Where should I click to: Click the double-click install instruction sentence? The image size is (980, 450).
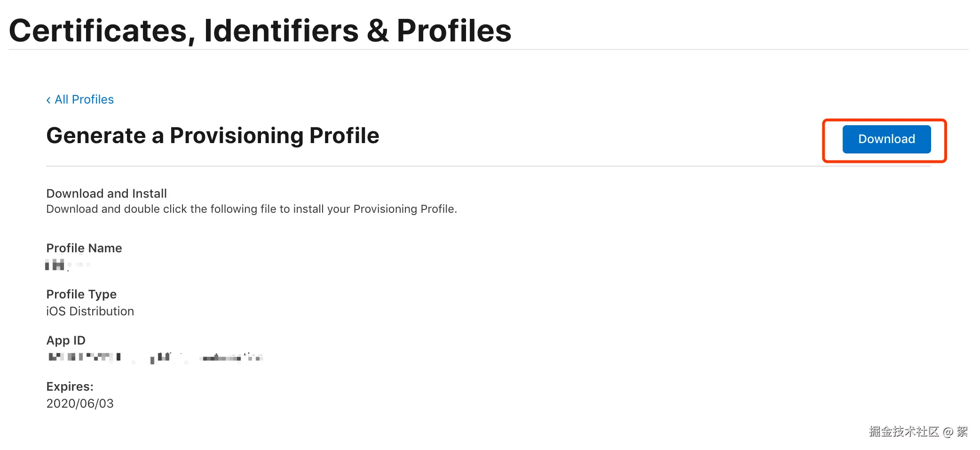(x=251, y=209)
